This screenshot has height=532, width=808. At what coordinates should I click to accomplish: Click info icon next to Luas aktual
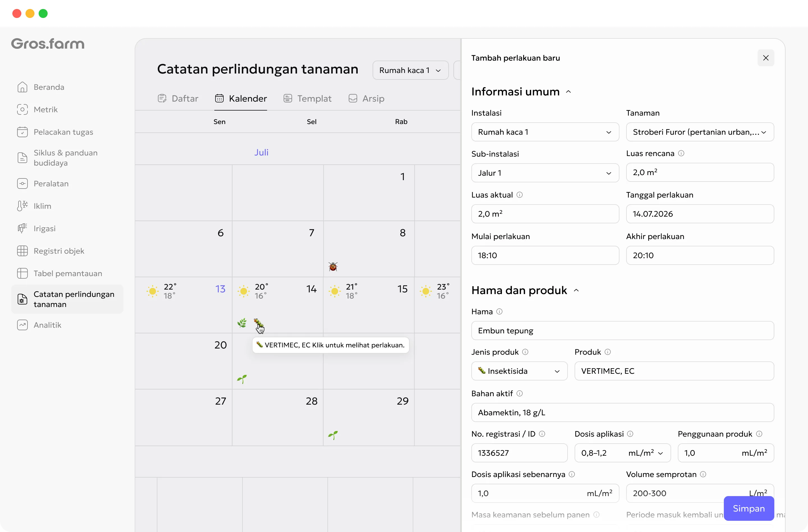pyautogui.click(x=519, y=194)
